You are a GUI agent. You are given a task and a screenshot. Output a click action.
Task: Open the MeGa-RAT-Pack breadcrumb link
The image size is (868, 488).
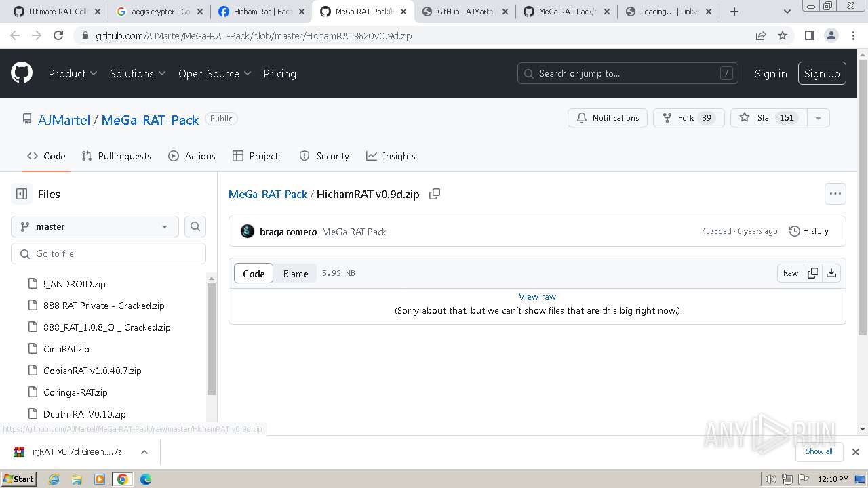click(x=268, y=194)
